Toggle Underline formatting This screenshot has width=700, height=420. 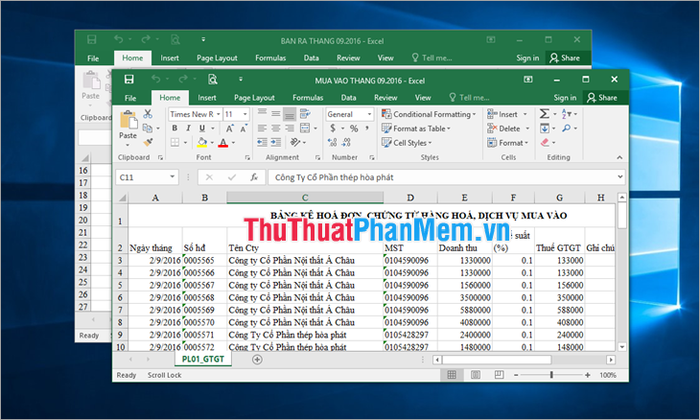tap(202, 128)
